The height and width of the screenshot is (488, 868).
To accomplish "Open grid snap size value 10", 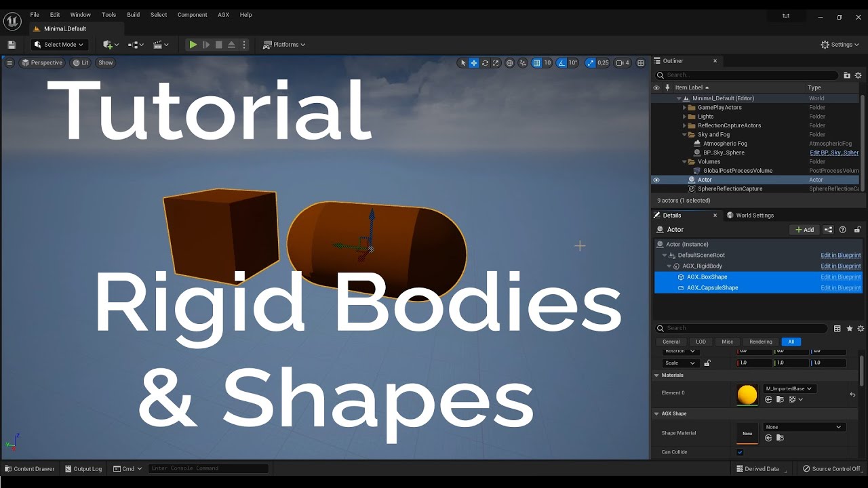I will 547,63.
